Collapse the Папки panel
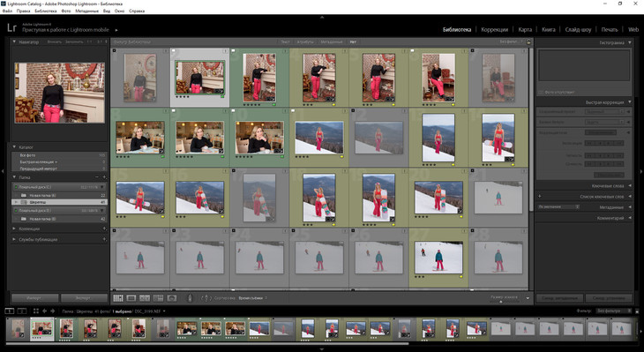Screen dimensions: 644x352 (x=14, y=177)
